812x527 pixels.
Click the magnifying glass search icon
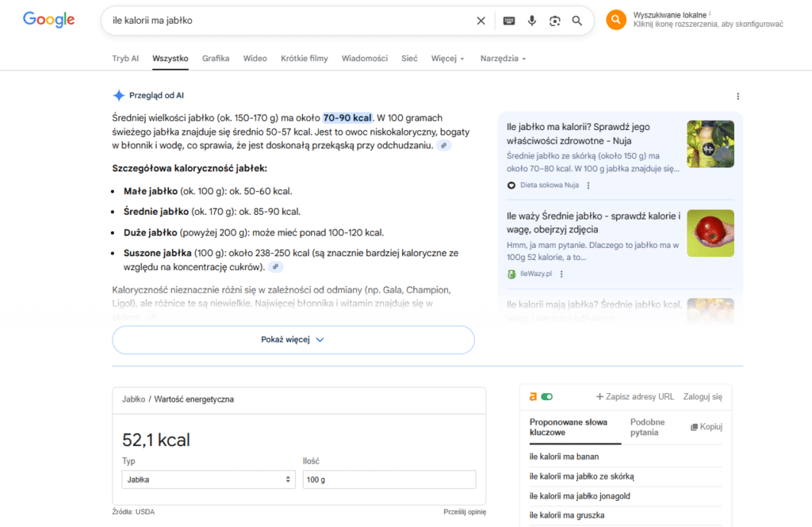[x=577, y=21]
